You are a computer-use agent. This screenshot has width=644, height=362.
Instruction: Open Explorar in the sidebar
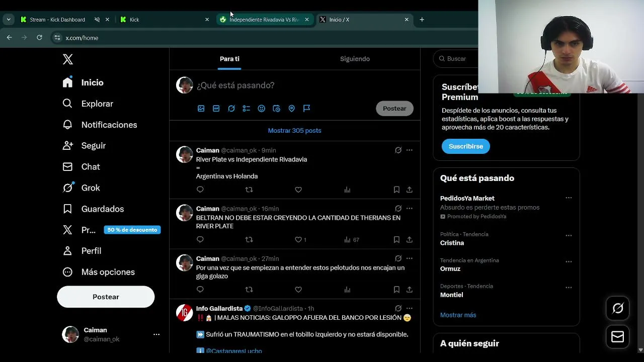click(88, 104)
